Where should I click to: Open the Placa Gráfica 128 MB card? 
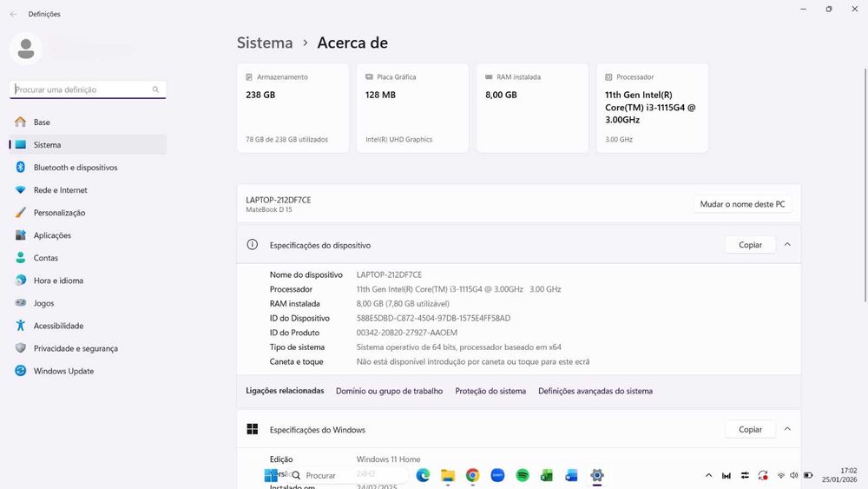[412, 108]
